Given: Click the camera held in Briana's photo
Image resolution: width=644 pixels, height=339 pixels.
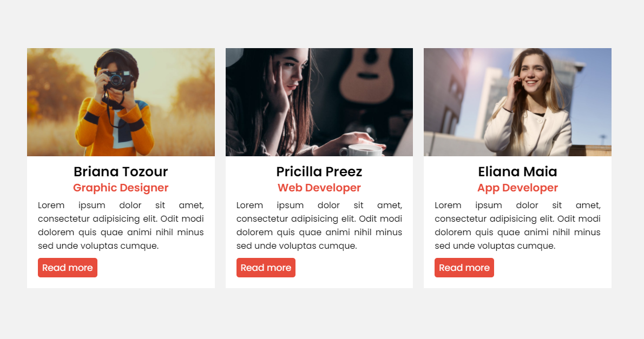Looking at the screenshot, I should [x=118, y=79].
